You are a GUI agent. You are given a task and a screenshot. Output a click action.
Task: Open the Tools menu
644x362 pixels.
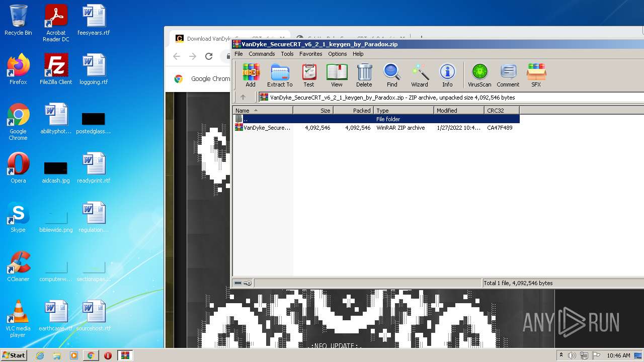(287, 54)
